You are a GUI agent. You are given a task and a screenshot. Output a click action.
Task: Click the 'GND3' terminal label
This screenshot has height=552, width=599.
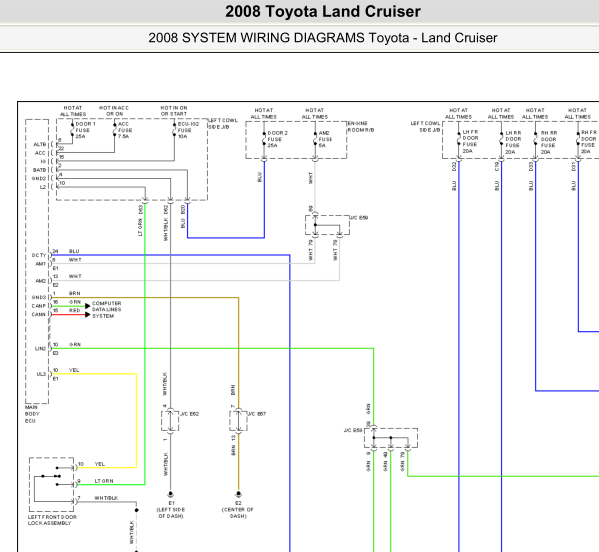[x=39, y=297]
